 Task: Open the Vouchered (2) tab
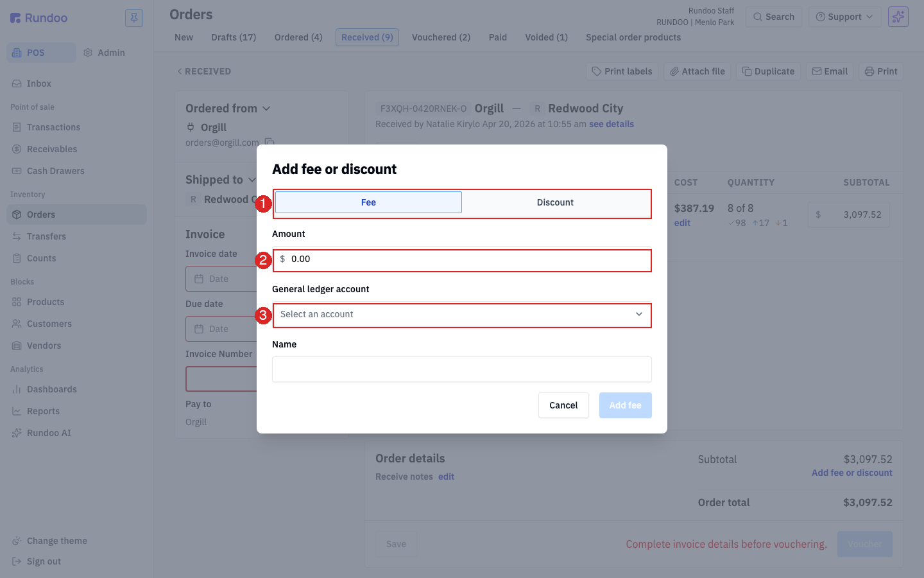(441, 37)
